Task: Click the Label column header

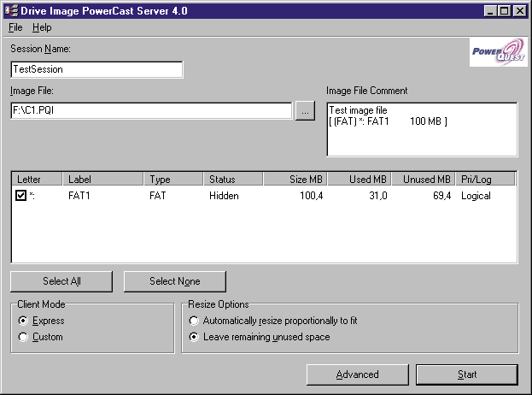Action: click(102, 179)
